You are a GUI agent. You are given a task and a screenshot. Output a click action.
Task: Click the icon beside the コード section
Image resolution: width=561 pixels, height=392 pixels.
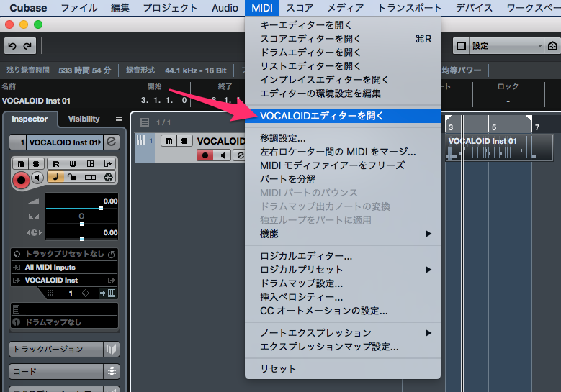pos(112,371)
